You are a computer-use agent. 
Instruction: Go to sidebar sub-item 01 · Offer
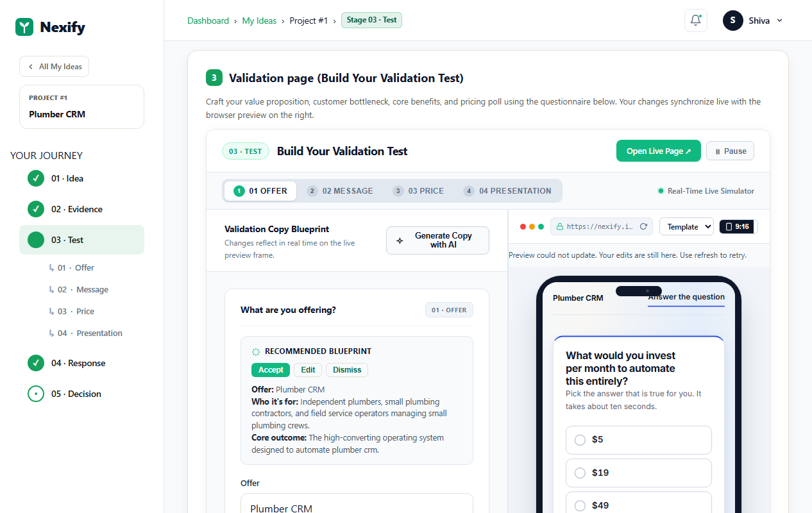(x=71, y=267)
